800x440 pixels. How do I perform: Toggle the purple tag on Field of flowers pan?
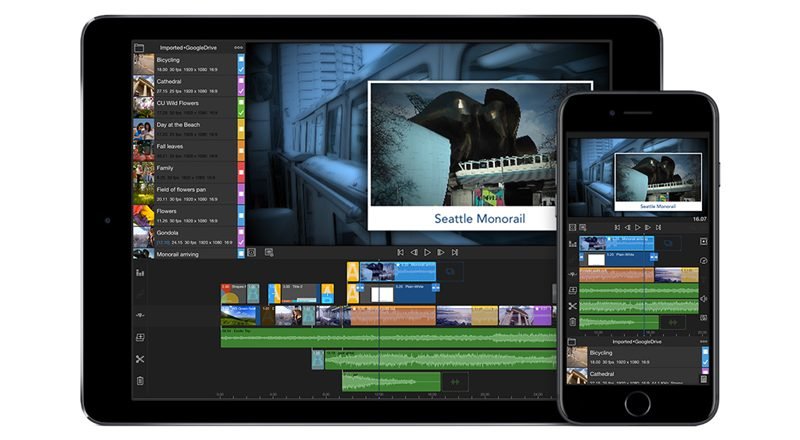click(241, 193)
